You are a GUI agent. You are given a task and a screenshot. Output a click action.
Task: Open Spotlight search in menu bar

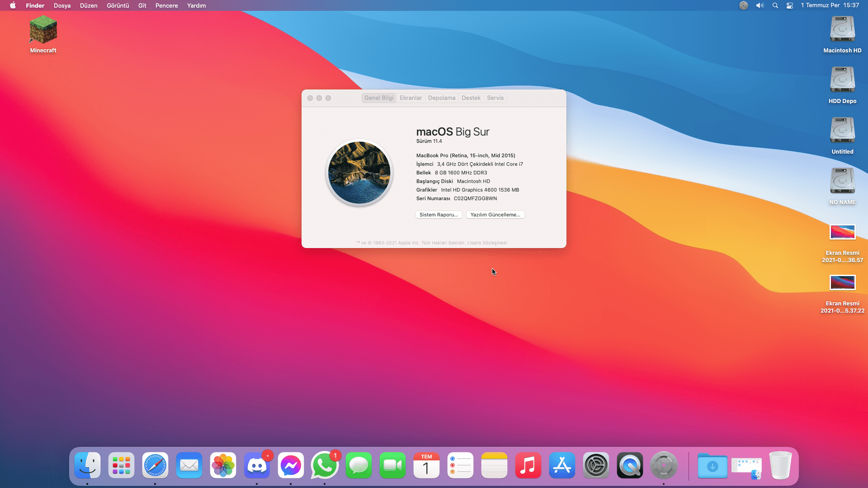[x=775, y=5]
